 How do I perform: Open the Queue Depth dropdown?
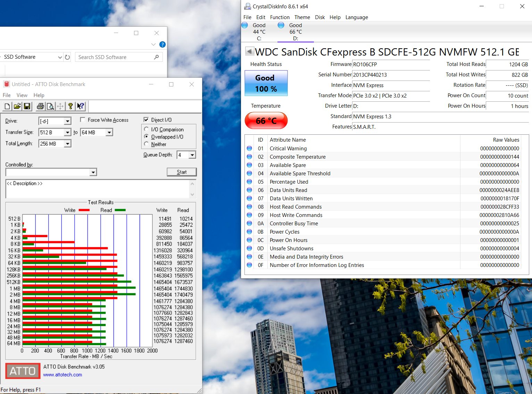coord(192,155)
